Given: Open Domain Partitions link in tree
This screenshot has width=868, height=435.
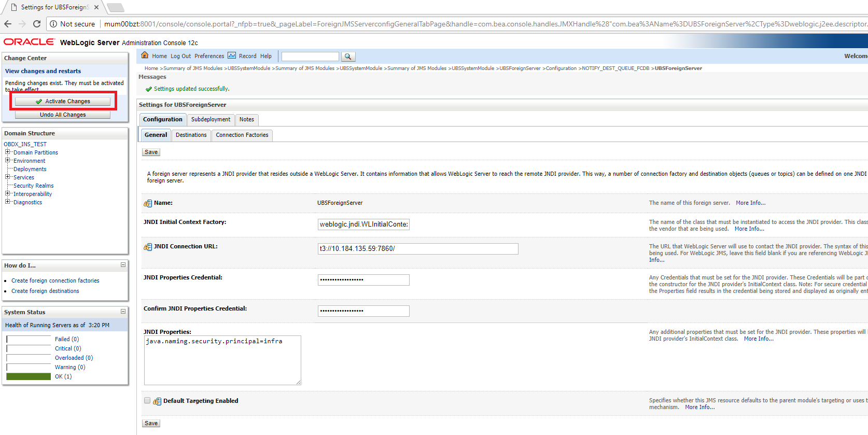Looking at the screenshot, I should [x=36, y=152].
